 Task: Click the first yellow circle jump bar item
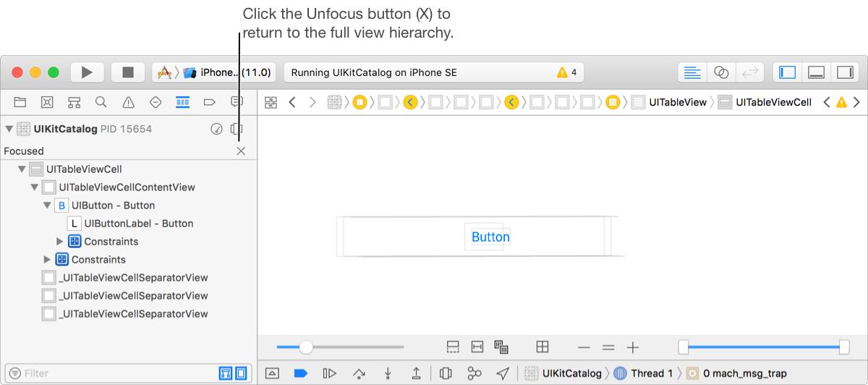pyautogui.click(x=359, y=102)
